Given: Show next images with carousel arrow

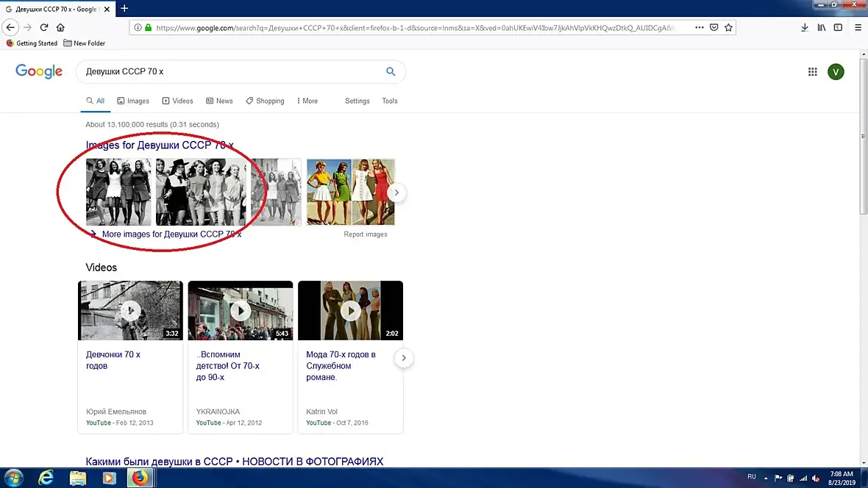Looking at the screenshot, I should [396, 193].
